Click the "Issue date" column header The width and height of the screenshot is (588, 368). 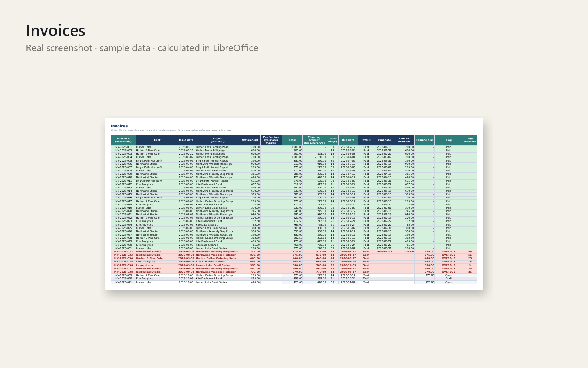click(x=186, y=140)
